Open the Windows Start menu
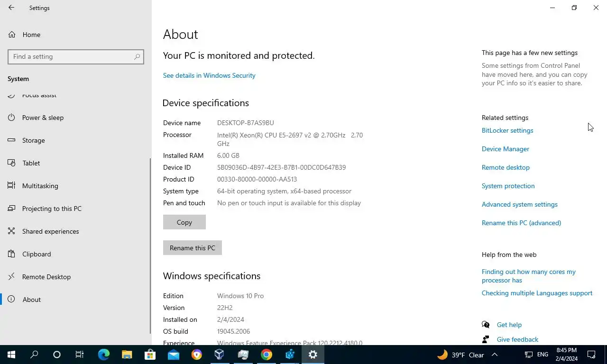607x364 pixels. (x=11, y=355)
